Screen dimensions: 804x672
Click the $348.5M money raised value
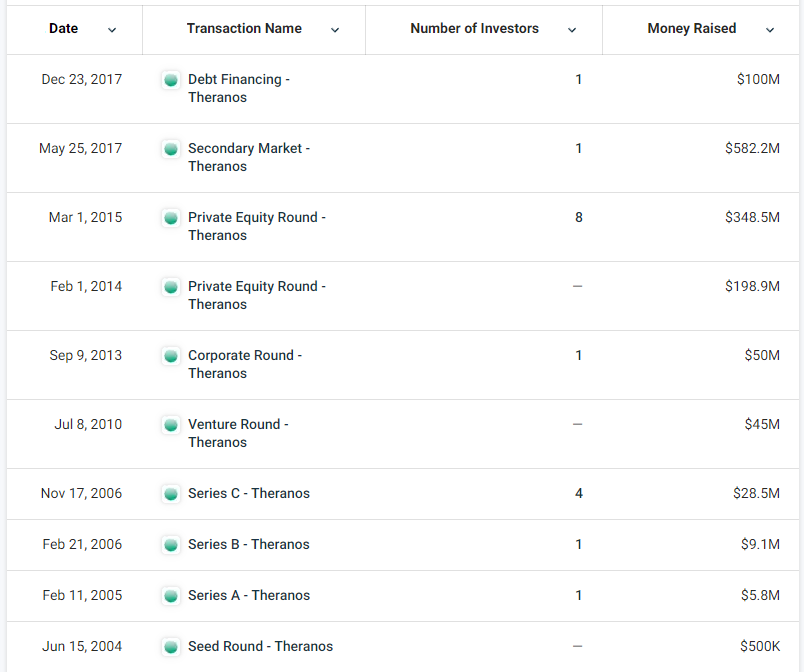coord(752,217)
